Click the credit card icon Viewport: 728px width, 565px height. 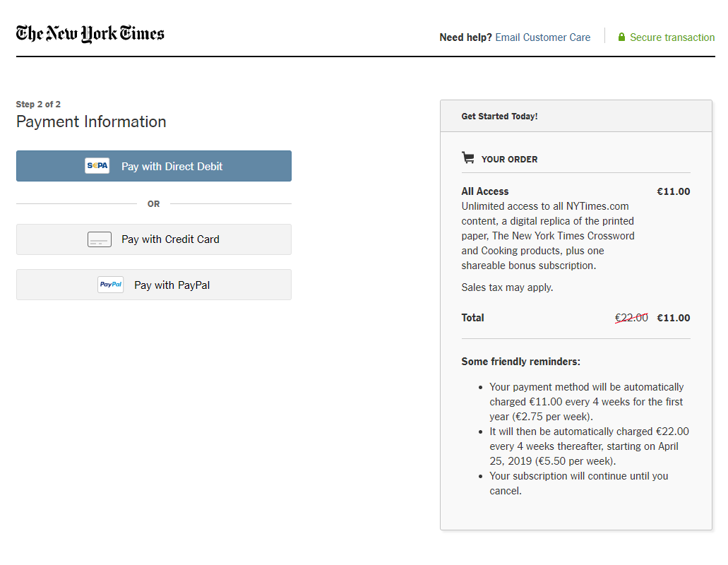pos(100,239)
